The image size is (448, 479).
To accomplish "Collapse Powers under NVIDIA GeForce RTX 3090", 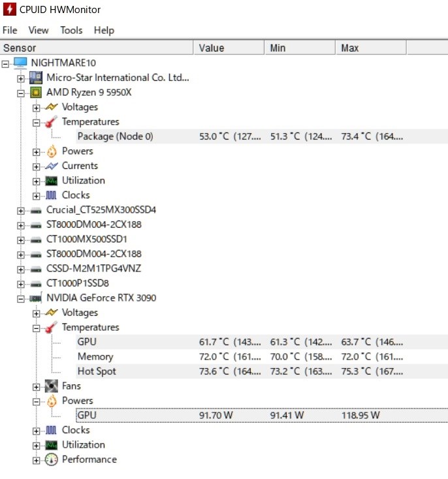I will [36, 402].
